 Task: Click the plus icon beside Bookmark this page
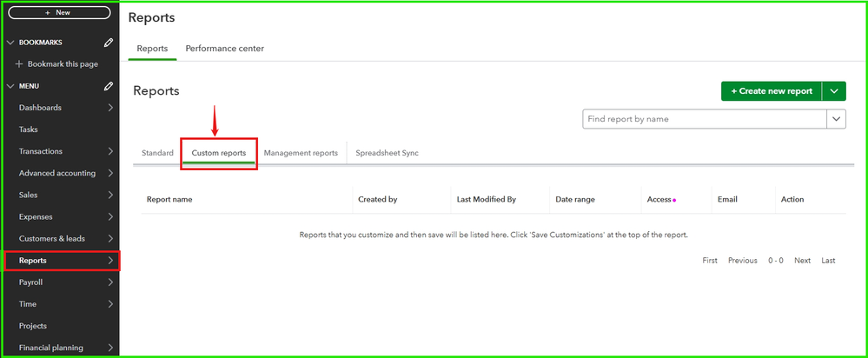pyautogui.click(x=19, y=64)
